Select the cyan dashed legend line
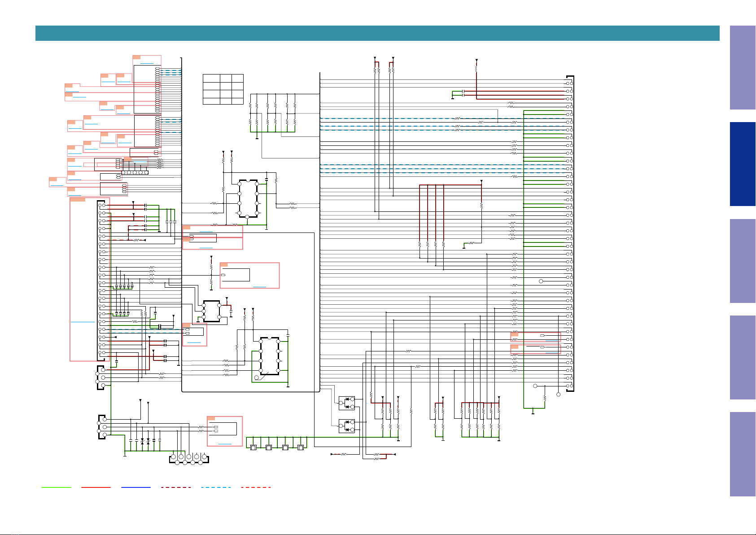 click(216, 487)
